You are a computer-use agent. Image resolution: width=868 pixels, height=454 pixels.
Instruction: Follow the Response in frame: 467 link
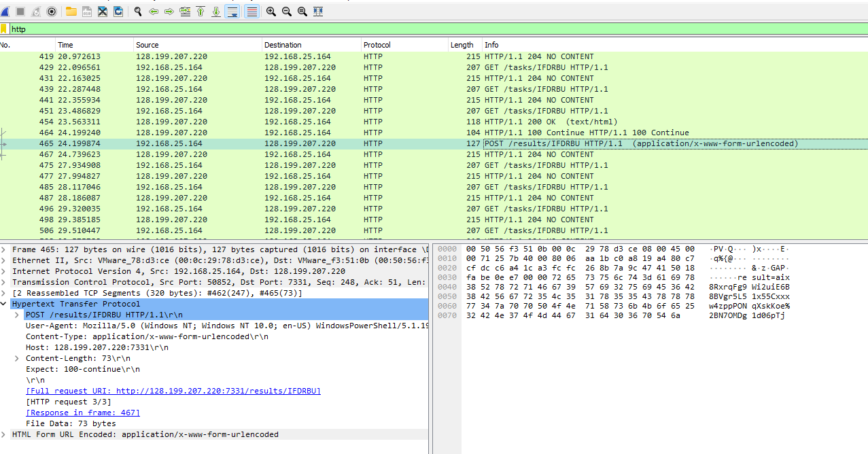click(83, 413)
